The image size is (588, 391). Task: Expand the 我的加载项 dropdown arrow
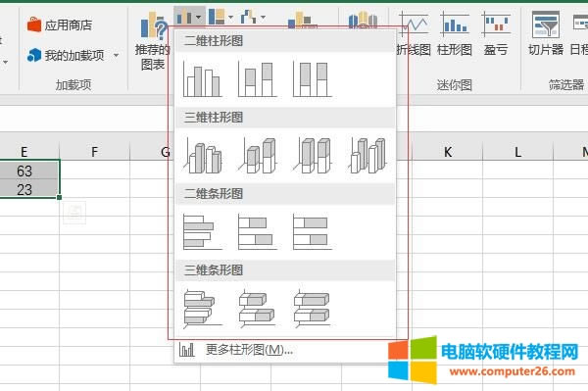pyautogui.click(x=117, y=56)
